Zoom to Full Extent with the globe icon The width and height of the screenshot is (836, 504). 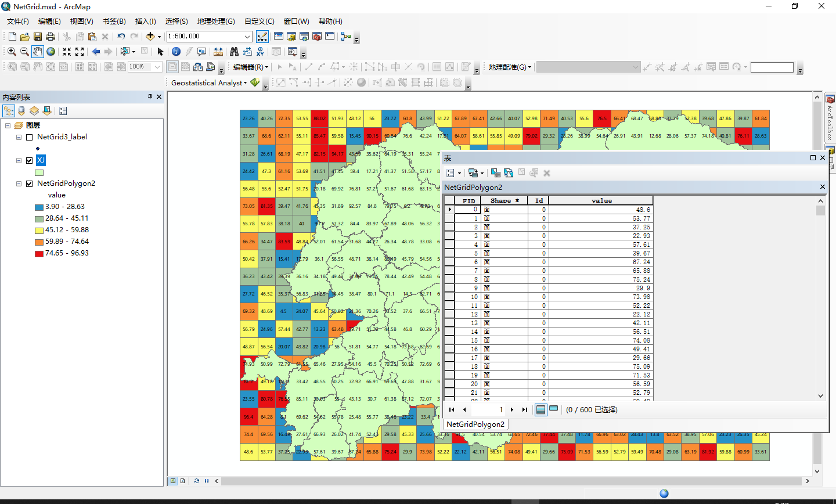tap(51, 51)
